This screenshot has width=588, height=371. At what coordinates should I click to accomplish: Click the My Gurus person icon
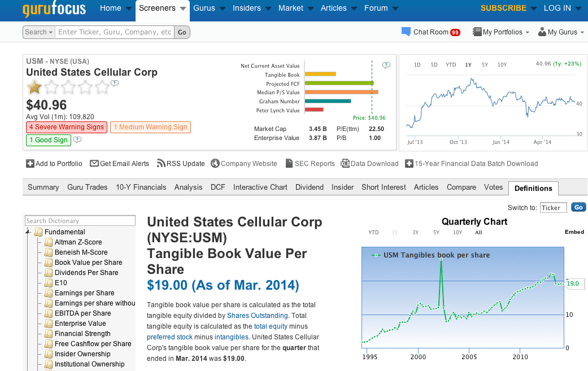(542, 32)
